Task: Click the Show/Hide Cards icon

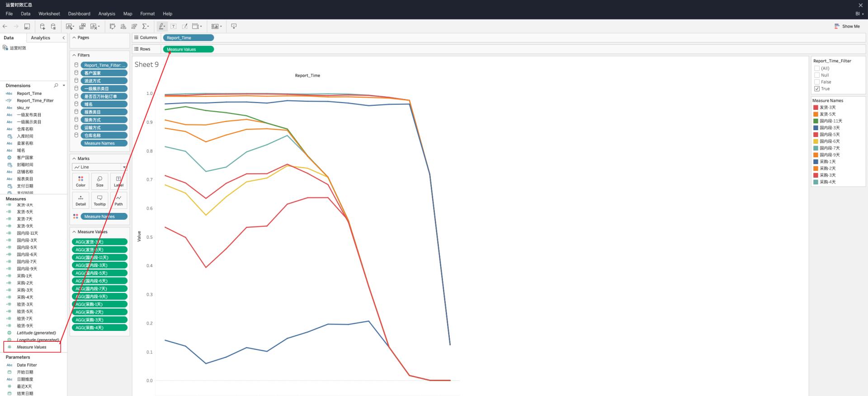Action: click(x=217, y=26)
